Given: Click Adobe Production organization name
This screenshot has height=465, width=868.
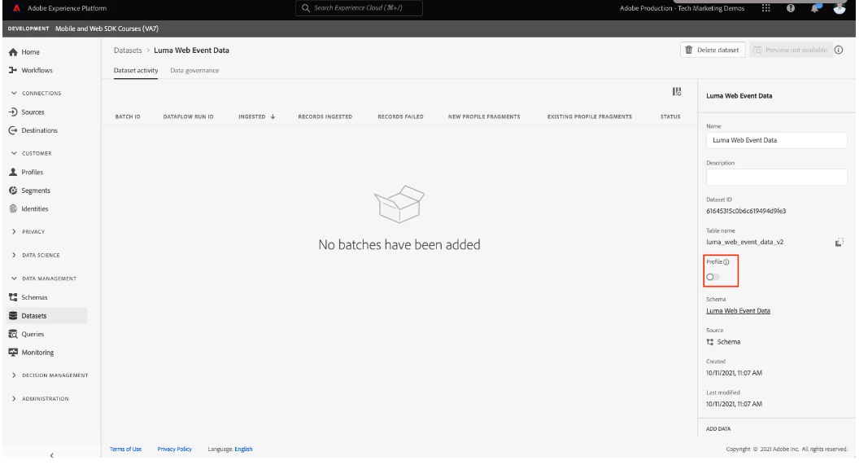Looking at the screenshot, I should (682, 8).
